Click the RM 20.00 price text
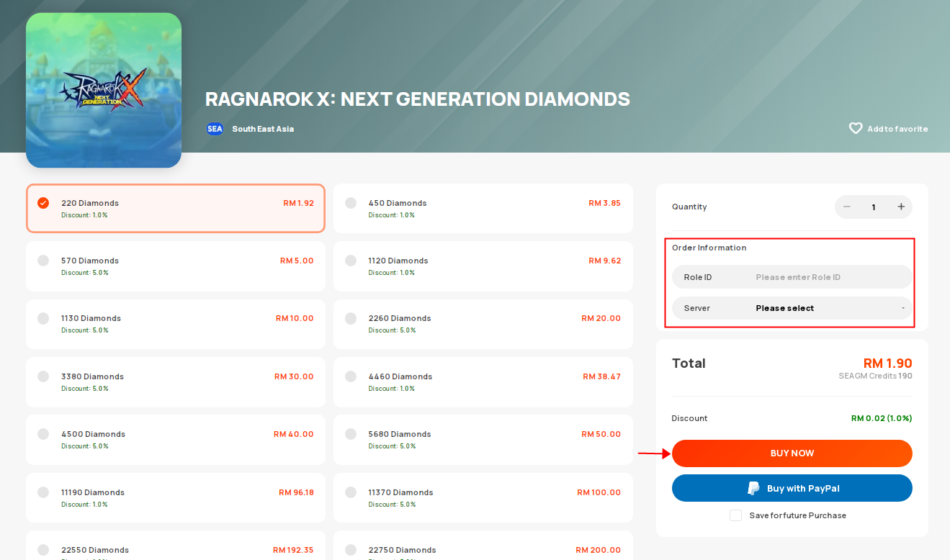Image resolution: width=950 pixels, height=560 pixels. pos(601,318)
